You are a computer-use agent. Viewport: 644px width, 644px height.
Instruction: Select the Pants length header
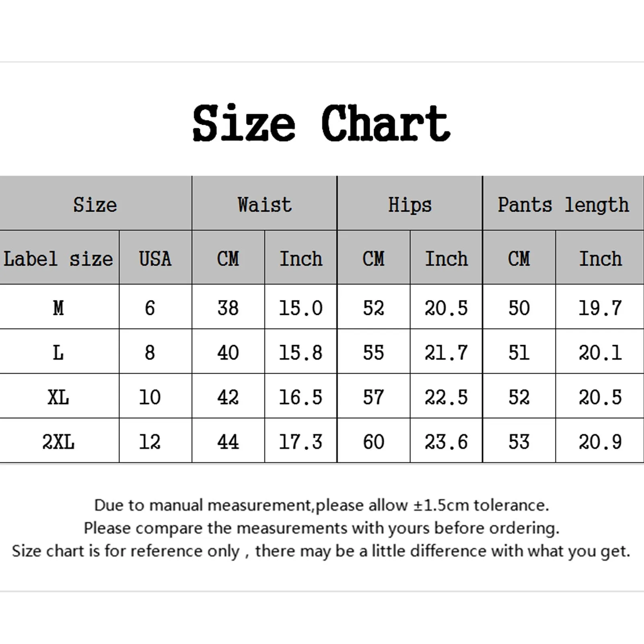[563, 204]
